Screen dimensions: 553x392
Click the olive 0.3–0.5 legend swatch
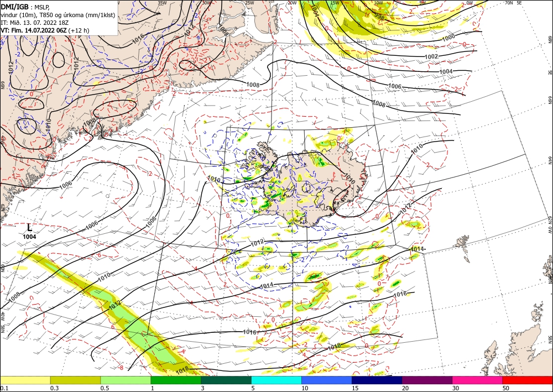[x=75, y=380]
